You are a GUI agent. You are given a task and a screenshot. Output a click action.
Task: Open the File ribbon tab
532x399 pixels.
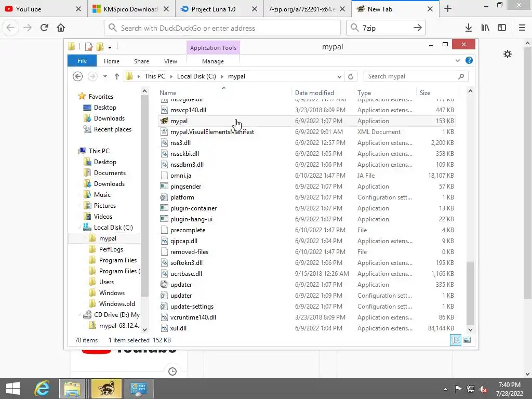82,61
